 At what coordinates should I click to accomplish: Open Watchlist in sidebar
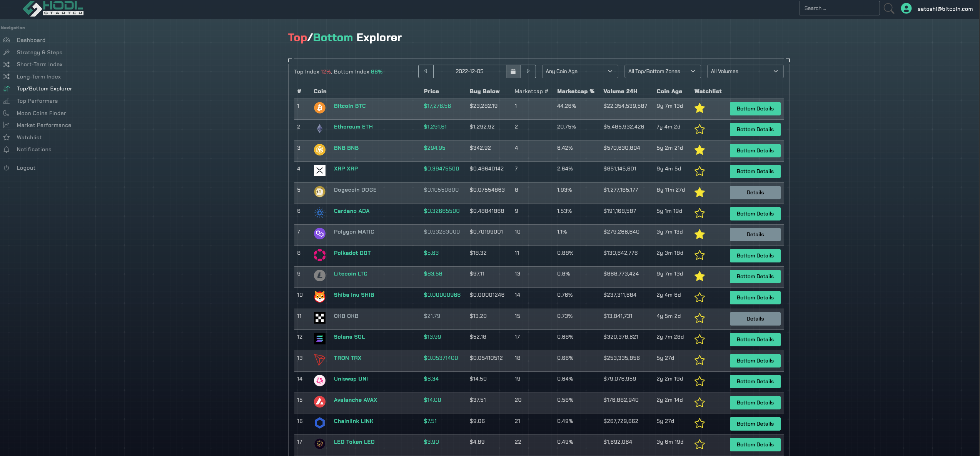29,137
